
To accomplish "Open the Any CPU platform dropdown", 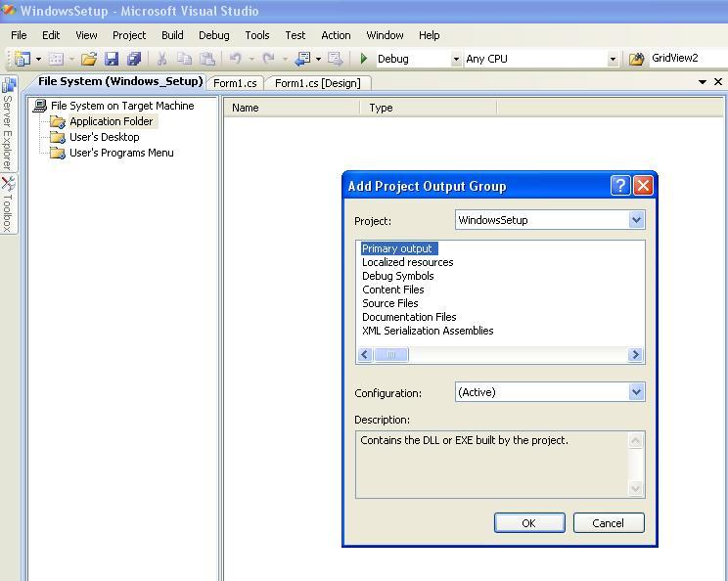I will (x=613, y=59).
